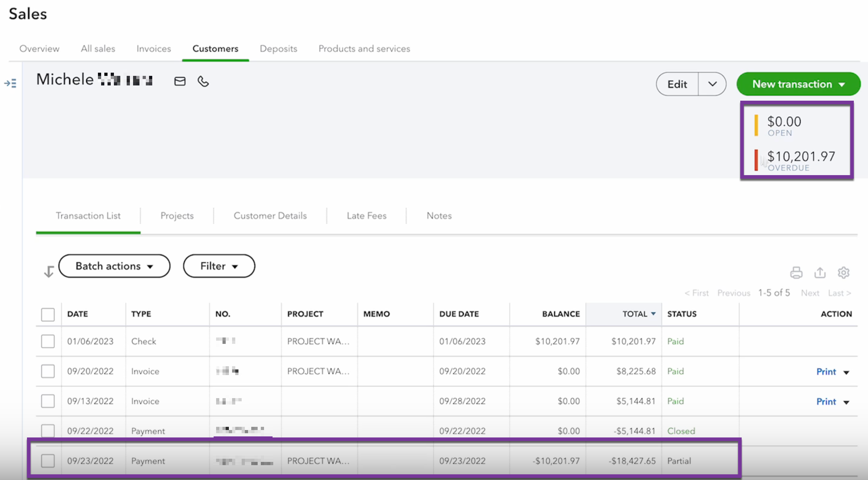Screen dimensions: 868x480
Task: Open the Filter dropdown
Action: 219,266
